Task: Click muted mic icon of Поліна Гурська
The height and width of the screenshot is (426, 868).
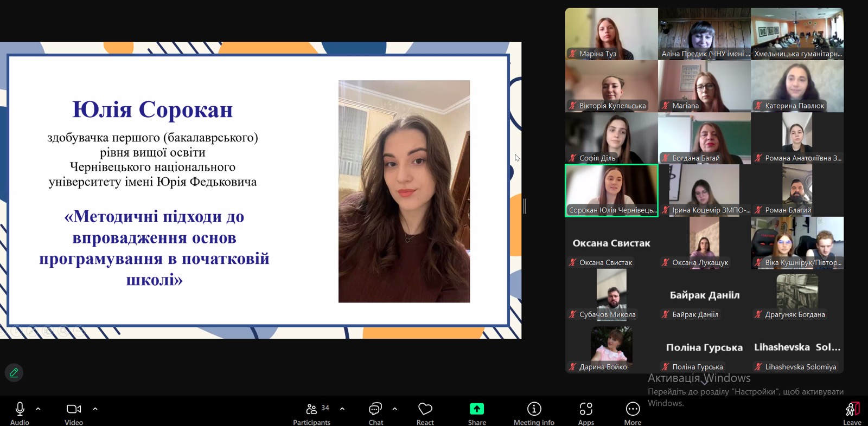Action: coord(665,367)
